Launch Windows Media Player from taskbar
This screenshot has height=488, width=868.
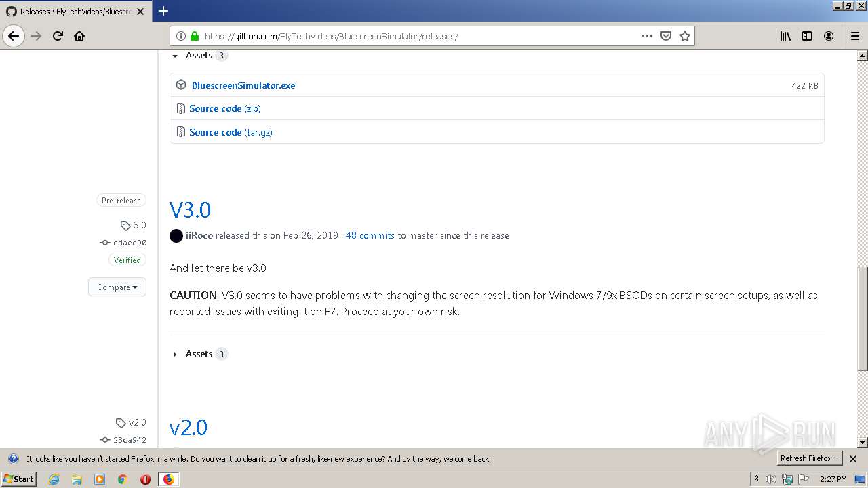tap(100, 479)
